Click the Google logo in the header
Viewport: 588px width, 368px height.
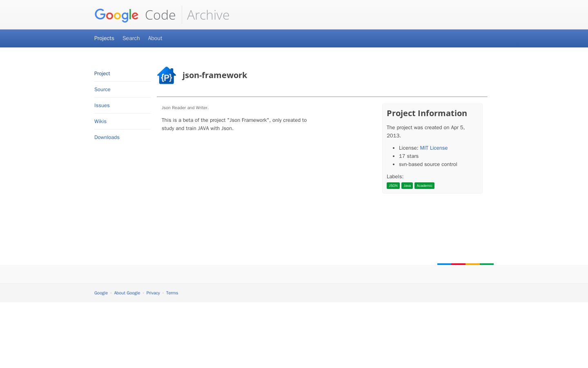point(116,15)
